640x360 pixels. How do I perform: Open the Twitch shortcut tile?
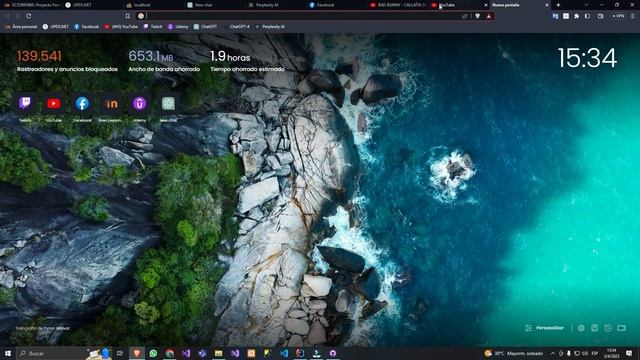pyautogui.click(x=25, y=104)
